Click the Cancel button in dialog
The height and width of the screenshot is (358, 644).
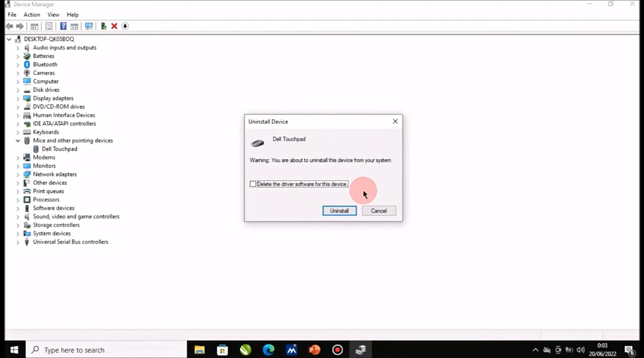tap(379, 211)
